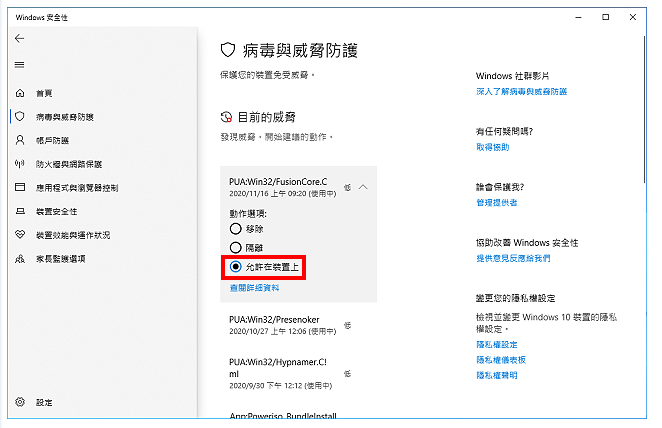Open 家長監護選項 section
The image size is (662, 428).
61,259
